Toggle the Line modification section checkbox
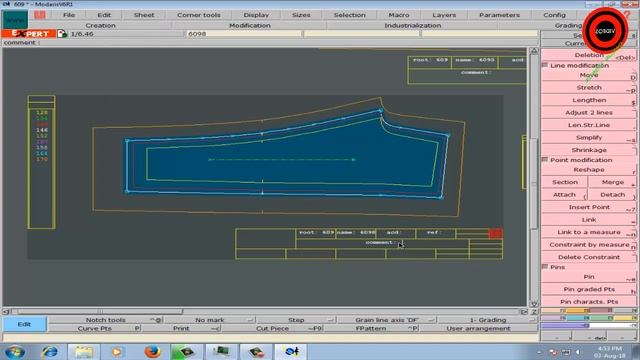The image size is (640, 360). (545, 65)
